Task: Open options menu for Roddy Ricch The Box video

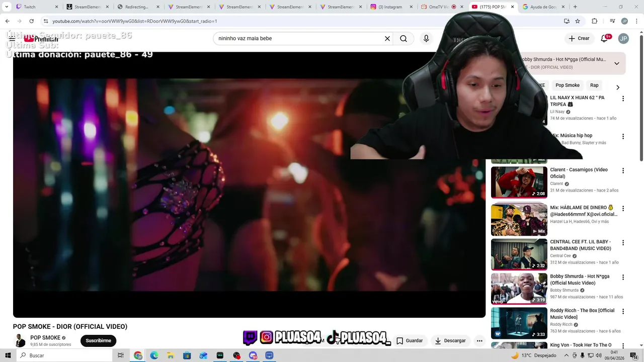Action: point(623,312)
